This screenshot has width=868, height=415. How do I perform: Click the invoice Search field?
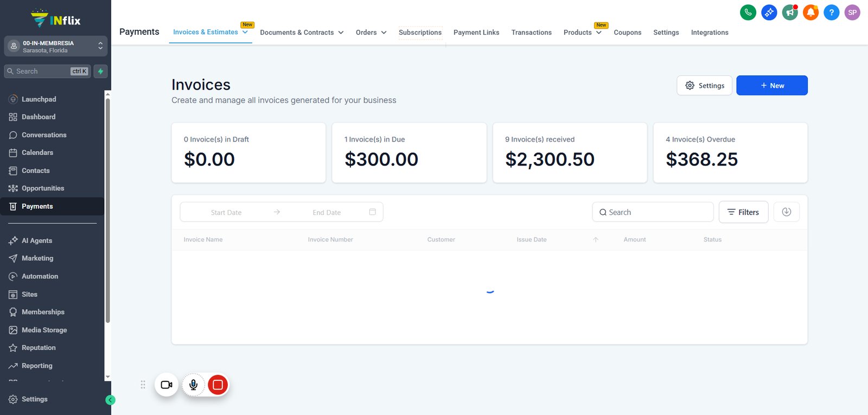653,212
